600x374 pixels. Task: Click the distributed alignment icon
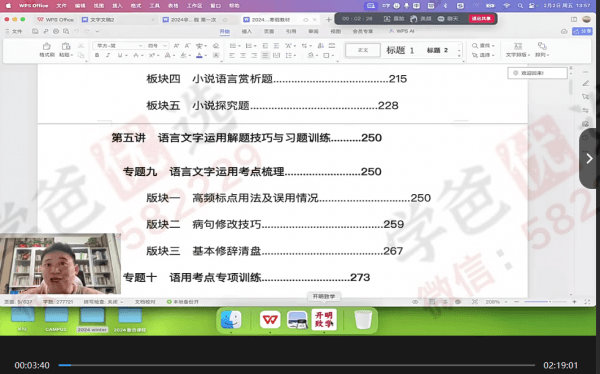pos(276,56)
